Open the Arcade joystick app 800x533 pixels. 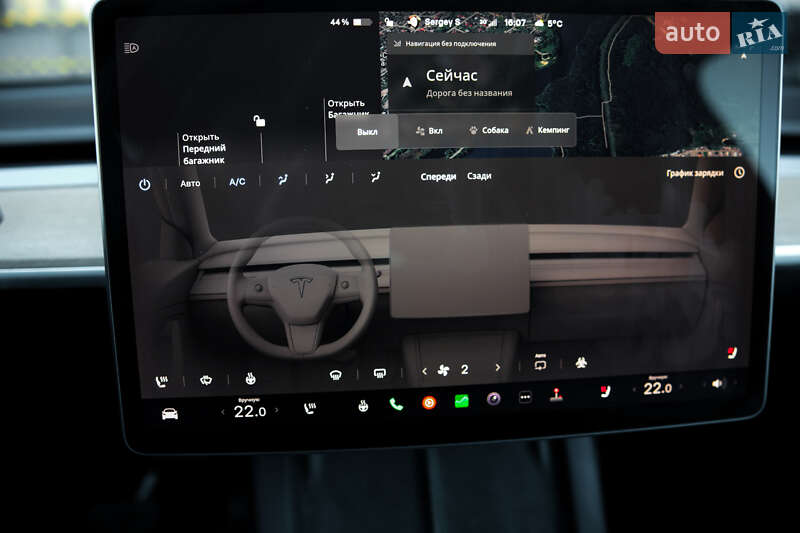556,395
